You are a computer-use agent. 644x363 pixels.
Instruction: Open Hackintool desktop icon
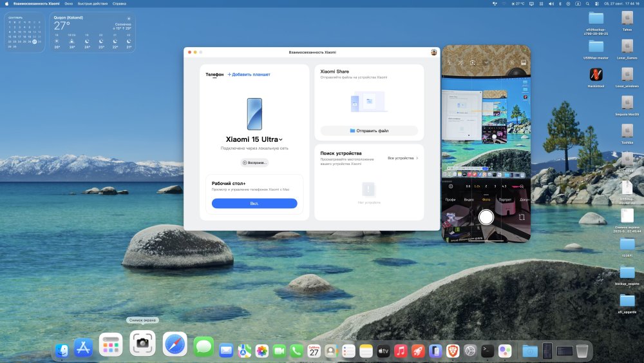click(x=596, y=77)
